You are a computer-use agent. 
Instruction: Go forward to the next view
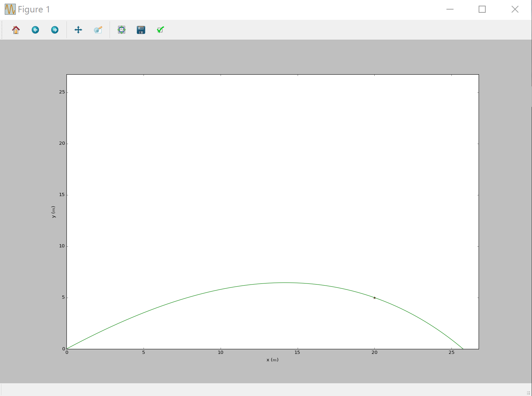tap(55, 30)
